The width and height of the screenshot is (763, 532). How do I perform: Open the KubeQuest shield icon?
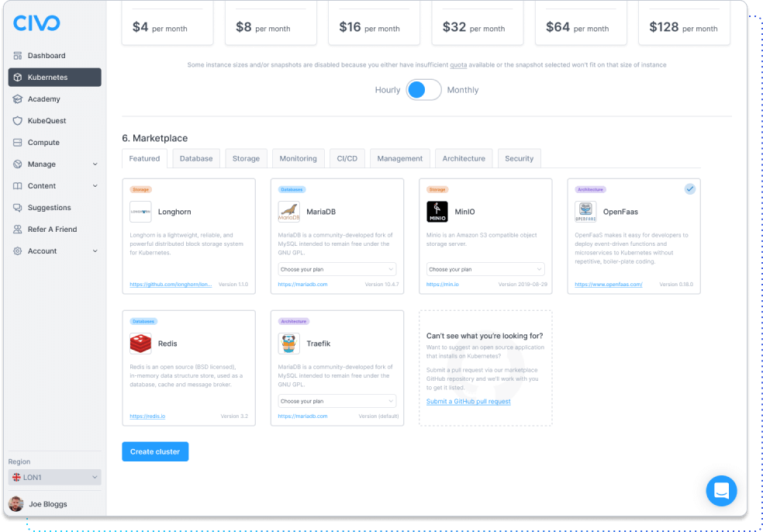[x=18, y=121]
